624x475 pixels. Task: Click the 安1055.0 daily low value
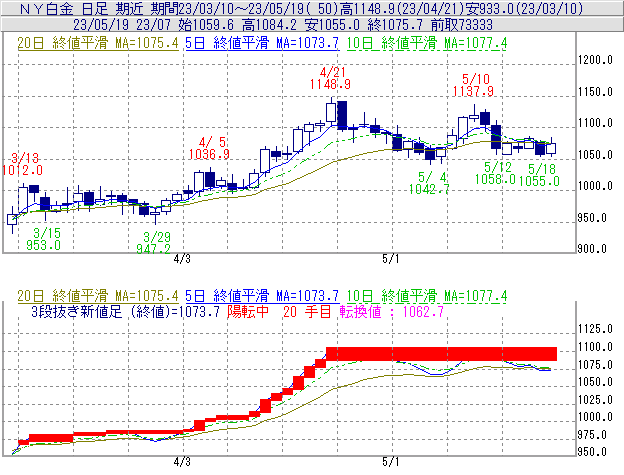(332, 25)
